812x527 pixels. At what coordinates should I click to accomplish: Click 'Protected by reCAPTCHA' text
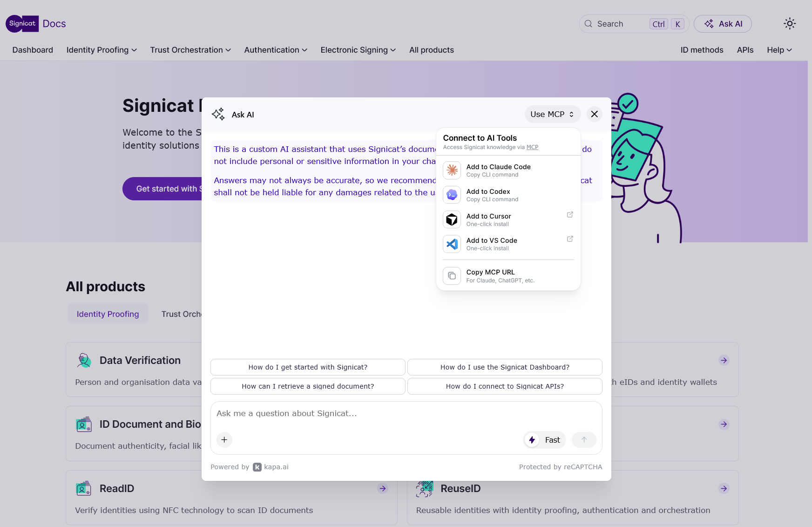pyautogui.click(x=561, y=467)
